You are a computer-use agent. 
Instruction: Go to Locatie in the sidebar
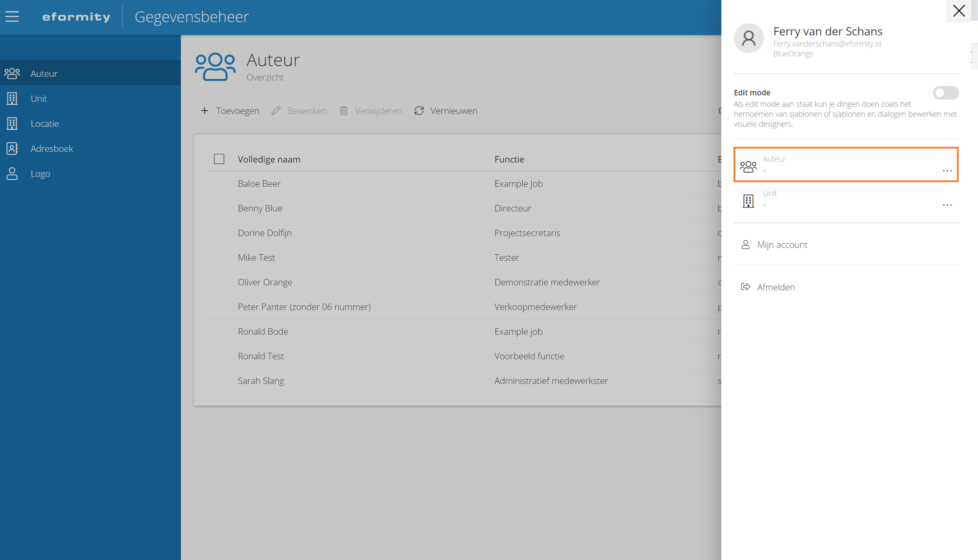point(45,124)
